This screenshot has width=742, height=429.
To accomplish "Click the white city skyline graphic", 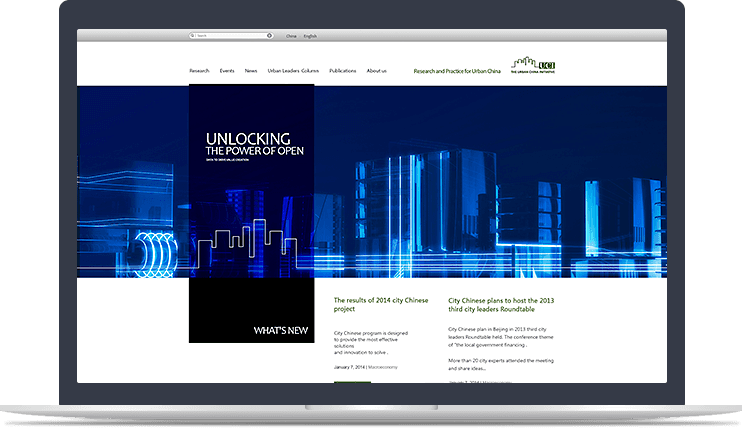I will pos(251,243).
